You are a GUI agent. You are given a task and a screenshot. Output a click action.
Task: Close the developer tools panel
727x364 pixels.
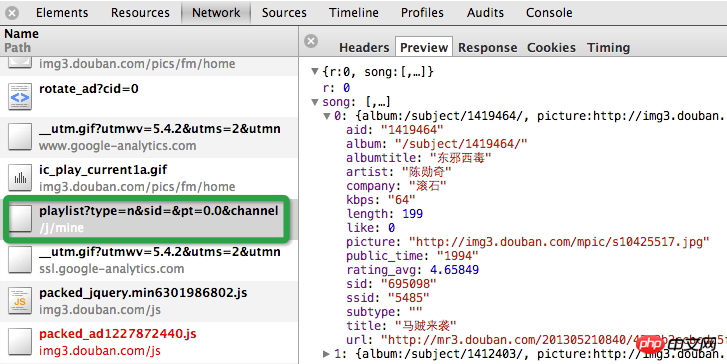[x=12, y=13]
